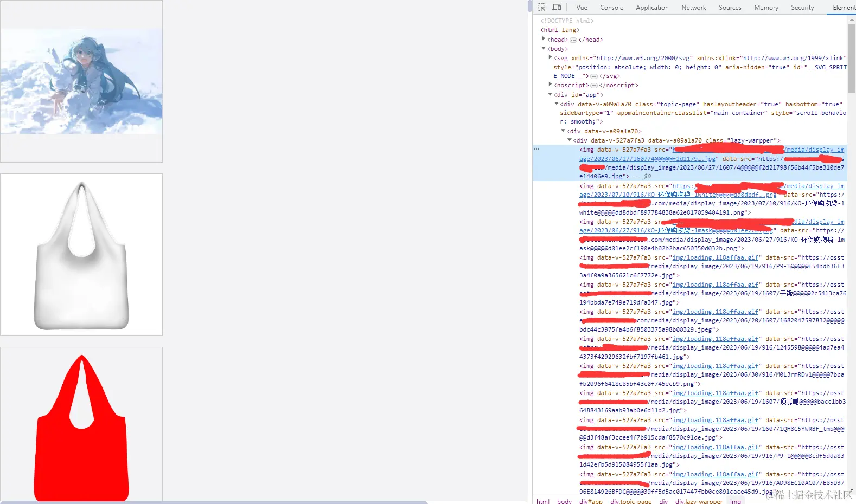Open the Console tab
Image resolution: width=856 pixels, height=504 pixels.
click(x=611, y=8)
